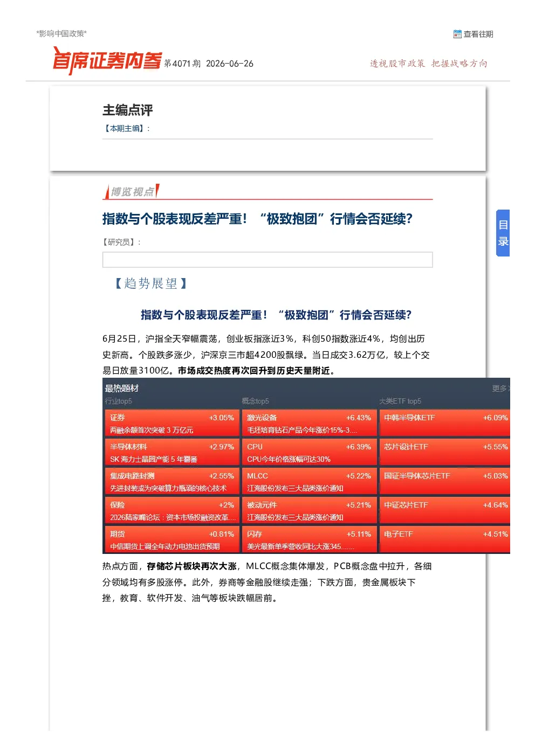Click the empty researcher input box
Screen dimensions: 535x756
(x=267, y=260)
